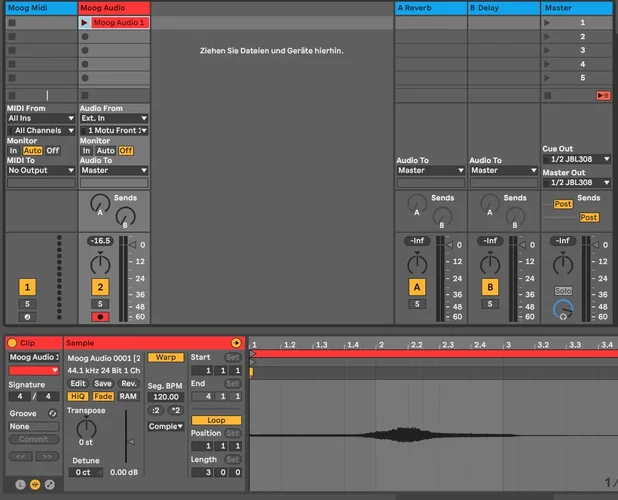Select the B Delay track header
This screenshot has width=618, height=500.
click(x=502, y=8)
